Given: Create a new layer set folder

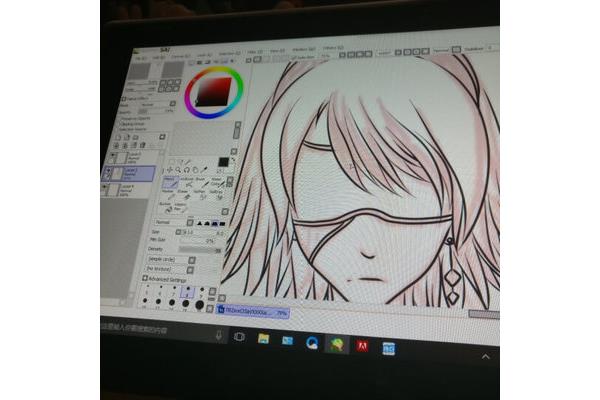Looking at the screenshot, I should pyautogui.click(x=135, y=137).
